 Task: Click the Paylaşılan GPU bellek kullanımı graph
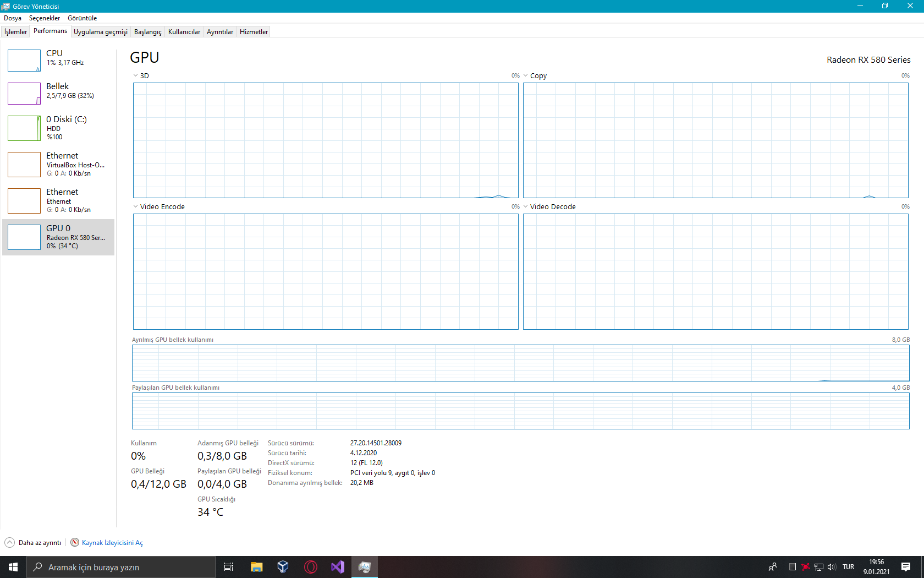click(x=520, y=411)
